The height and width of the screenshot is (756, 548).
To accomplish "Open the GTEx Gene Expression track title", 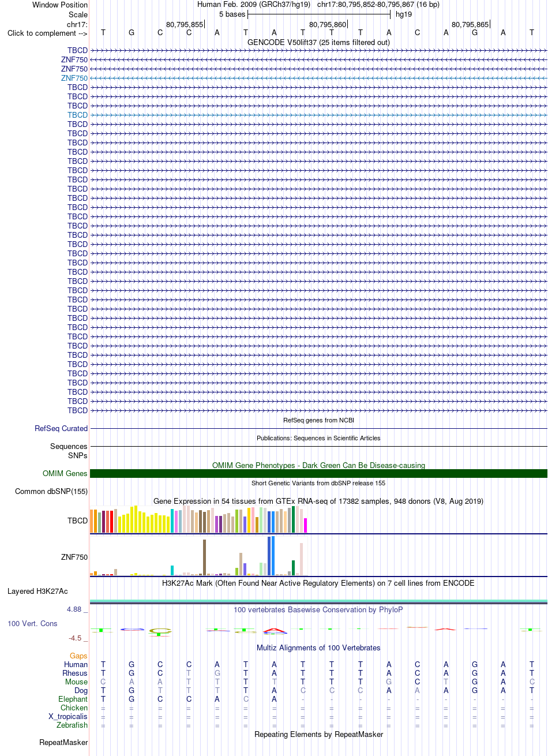I will tap(318, 501).
